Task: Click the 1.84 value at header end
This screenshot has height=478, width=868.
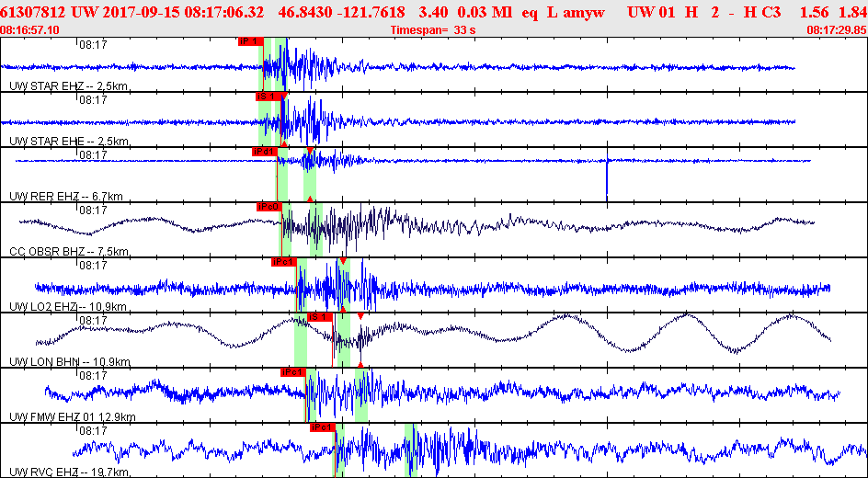Action: [852, 12]
